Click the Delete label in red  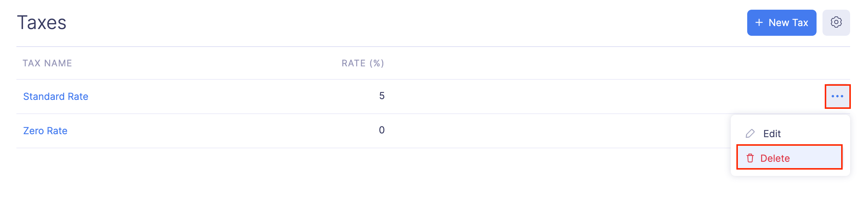[x=775, y=158]
